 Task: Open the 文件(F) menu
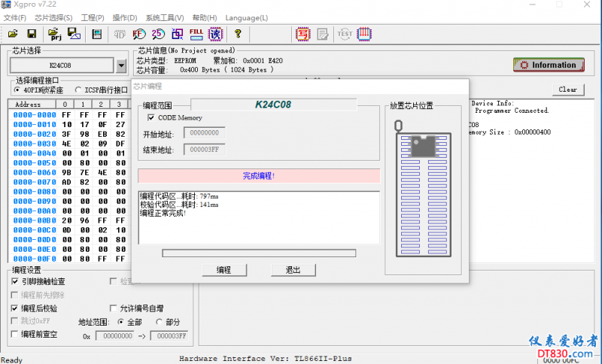pos(15,17)
